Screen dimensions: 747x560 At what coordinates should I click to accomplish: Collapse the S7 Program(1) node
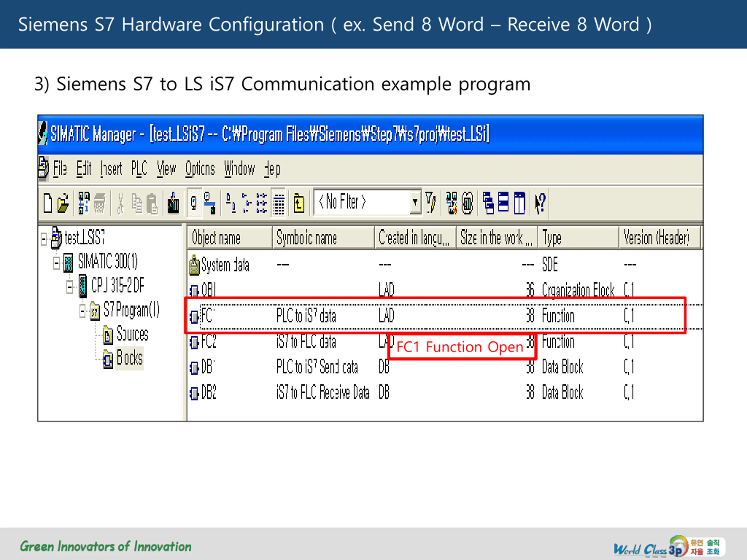[82, 311]
